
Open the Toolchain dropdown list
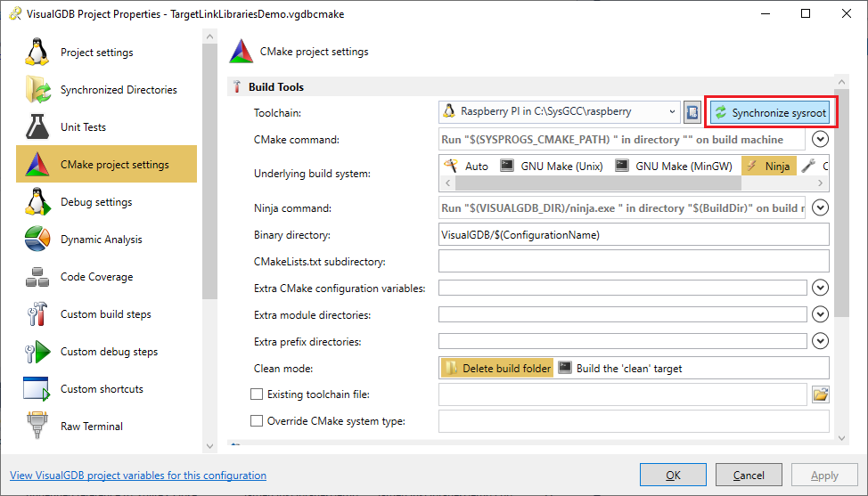click(672, 111)
